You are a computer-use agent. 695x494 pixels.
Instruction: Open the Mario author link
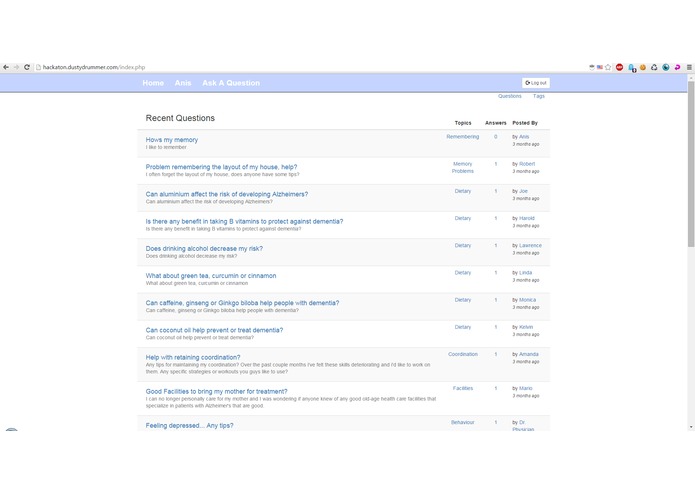(x=526, y=389)
